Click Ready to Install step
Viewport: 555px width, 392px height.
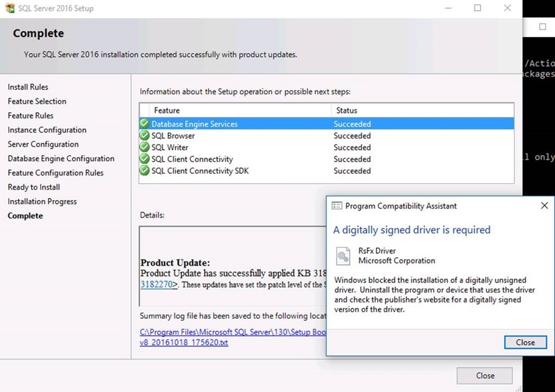coord(34,187)
